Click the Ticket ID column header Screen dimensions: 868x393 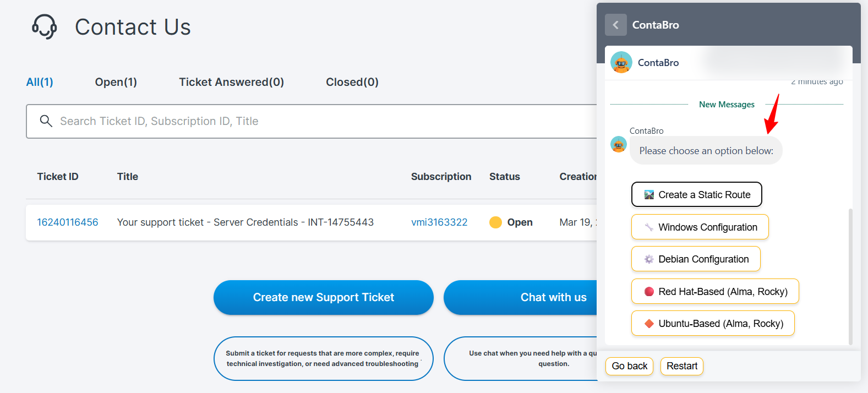pos(58,177)
